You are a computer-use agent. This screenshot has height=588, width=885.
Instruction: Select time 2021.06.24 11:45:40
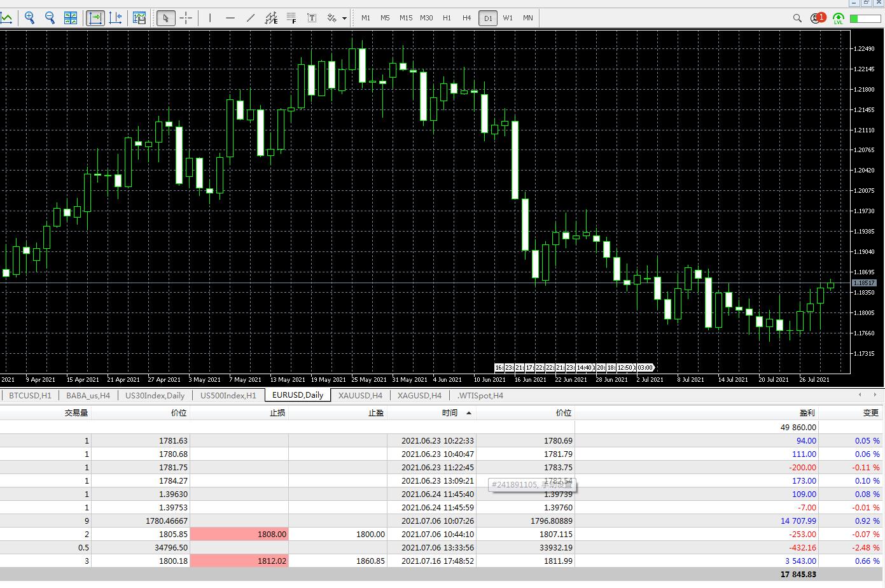[x=438, y=494]
